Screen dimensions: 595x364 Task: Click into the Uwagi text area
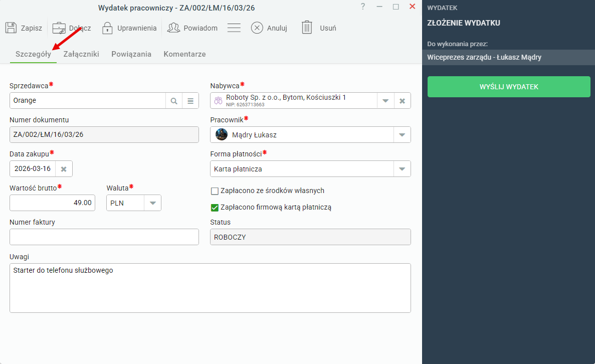210,288
